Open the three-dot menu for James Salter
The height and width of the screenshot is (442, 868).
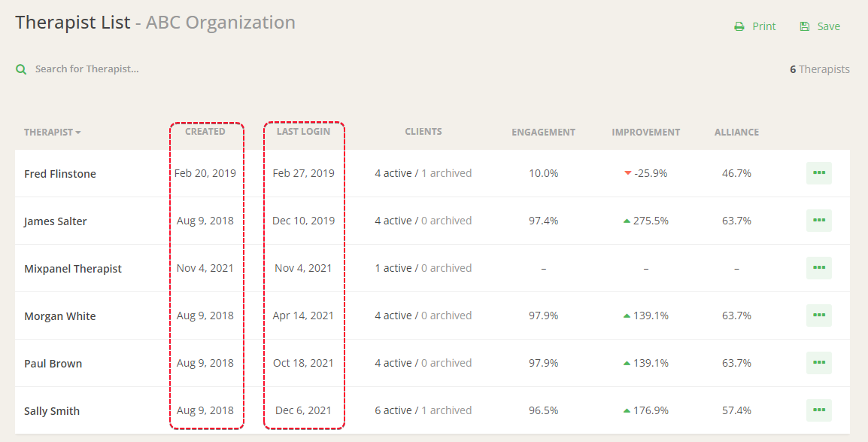[818, 221]
